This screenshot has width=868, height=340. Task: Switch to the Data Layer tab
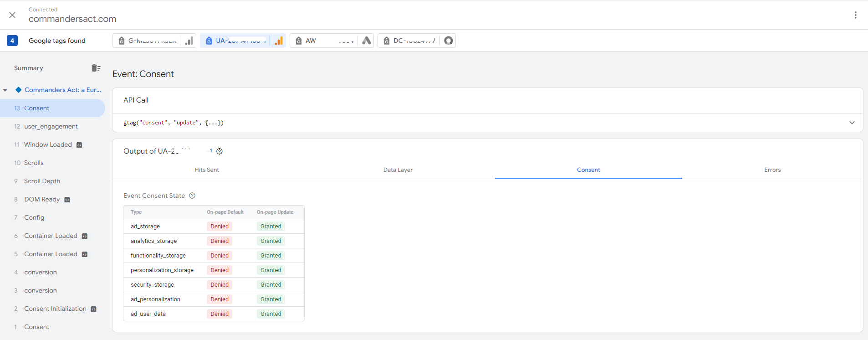pos(398,170)
